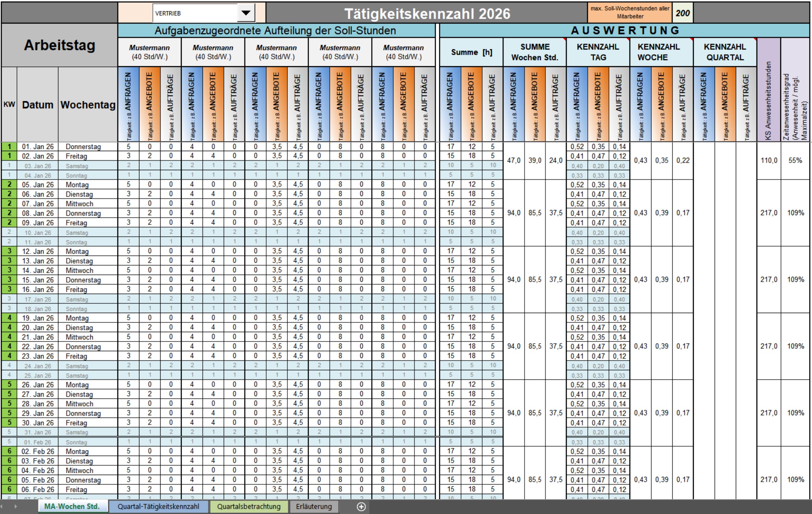Viewport: 812px width, 514px height.
Task: Select the MA-Wochen Std. sheet tab
Action: [x=72, y=506]
